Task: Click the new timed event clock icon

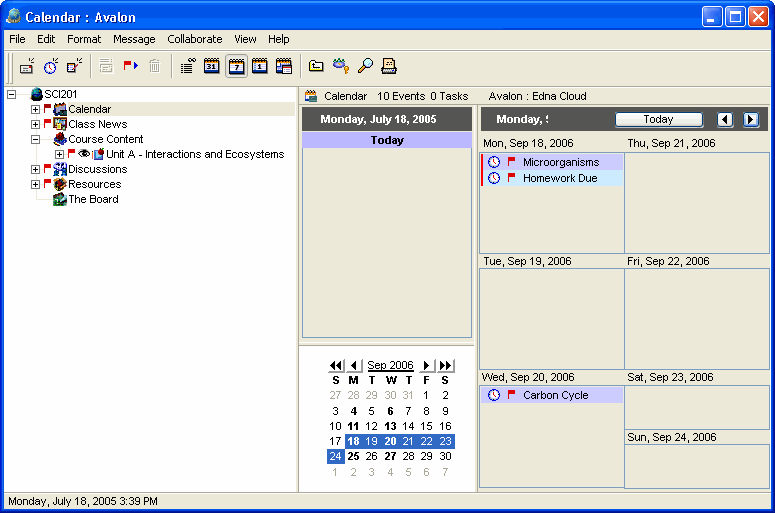Action: tap(50, 66)
